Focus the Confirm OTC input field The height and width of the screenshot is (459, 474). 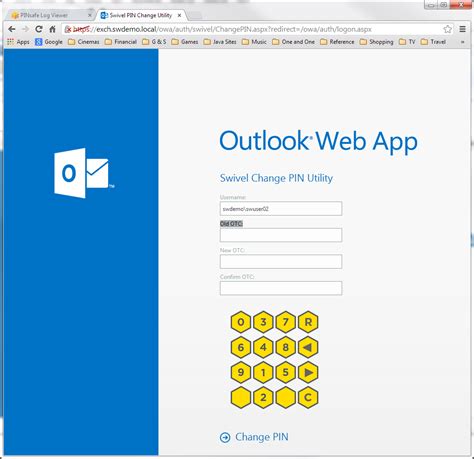[x=281, y=288]
